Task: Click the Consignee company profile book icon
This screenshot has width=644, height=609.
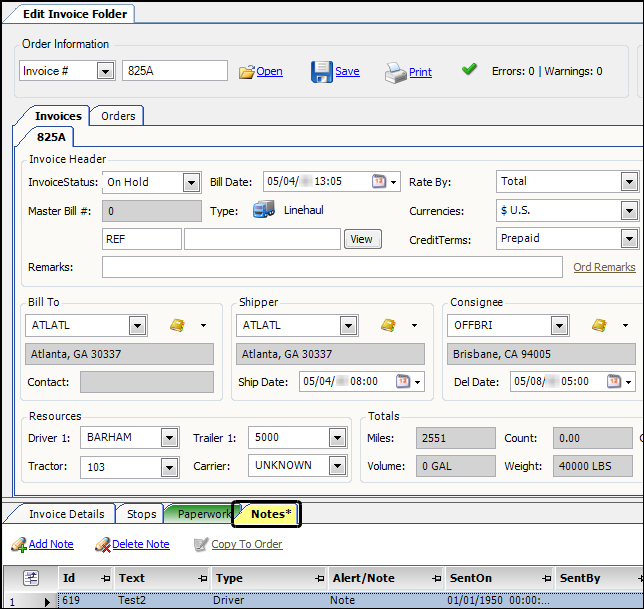Action: (599, 325)
